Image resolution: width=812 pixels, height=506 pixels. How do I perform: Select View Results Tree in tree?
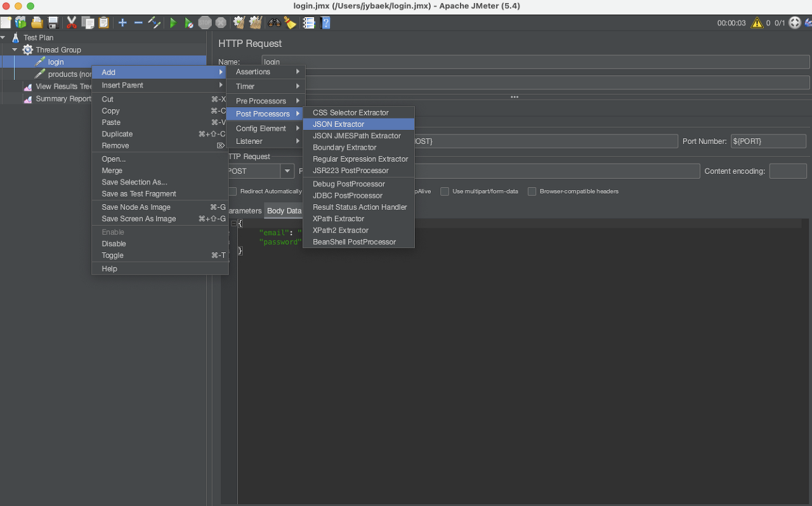pos(65,86)
